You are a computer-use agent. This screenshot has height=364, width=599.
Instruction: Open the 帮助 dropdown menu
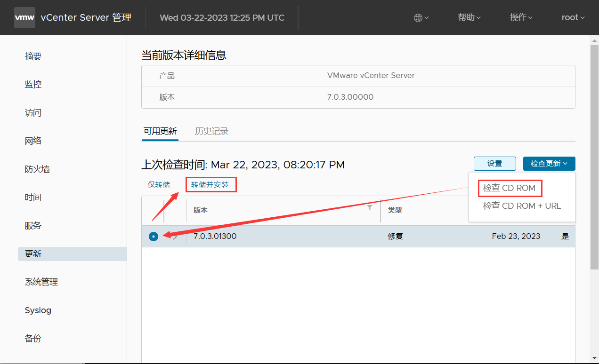point(469,17)
